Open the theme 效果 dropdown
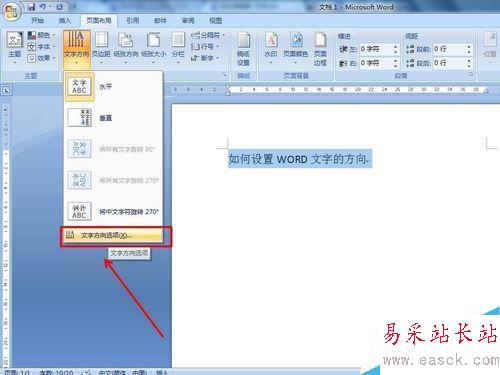500x375 pixels. coord(41,58)
